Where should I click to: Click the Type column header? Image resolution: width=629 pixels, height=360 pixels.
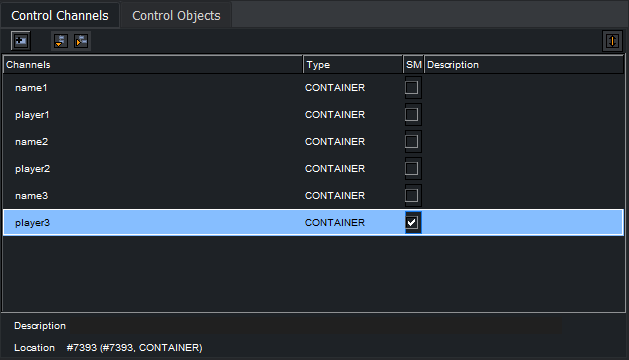(x=353, y=65)
